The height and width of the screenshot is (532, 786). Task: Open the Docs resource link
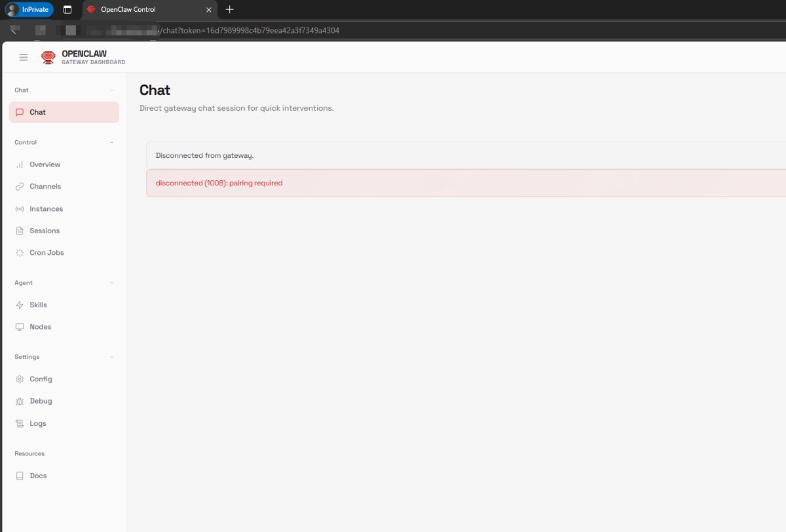[64, 476]
